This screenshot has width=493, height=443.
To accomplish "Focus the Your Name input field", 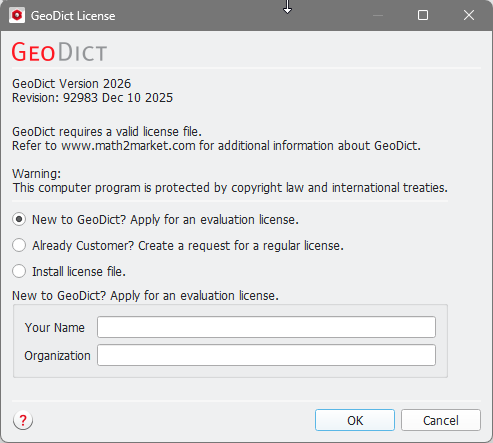I will click(266, 327).
